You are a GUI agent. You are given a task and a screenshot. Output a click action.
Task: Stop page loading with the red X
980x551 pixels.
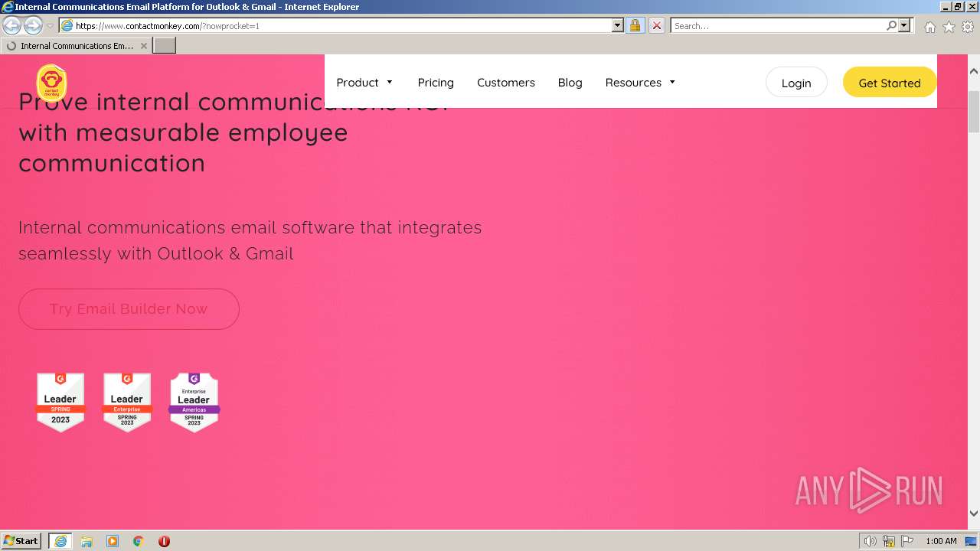tap(656, 25)
